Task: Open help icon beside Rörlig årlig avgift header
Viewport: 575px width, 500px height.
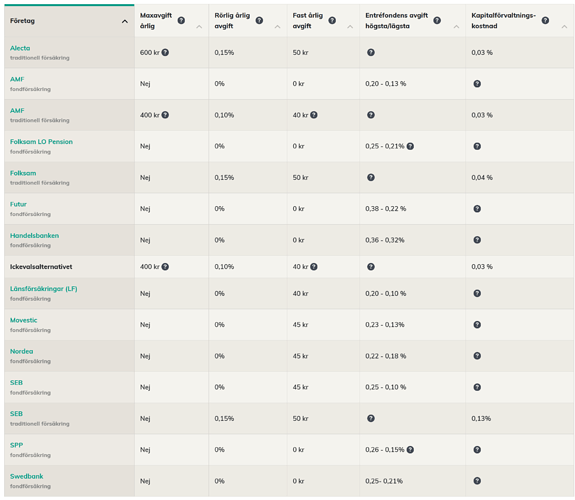Action: [259, 21]
